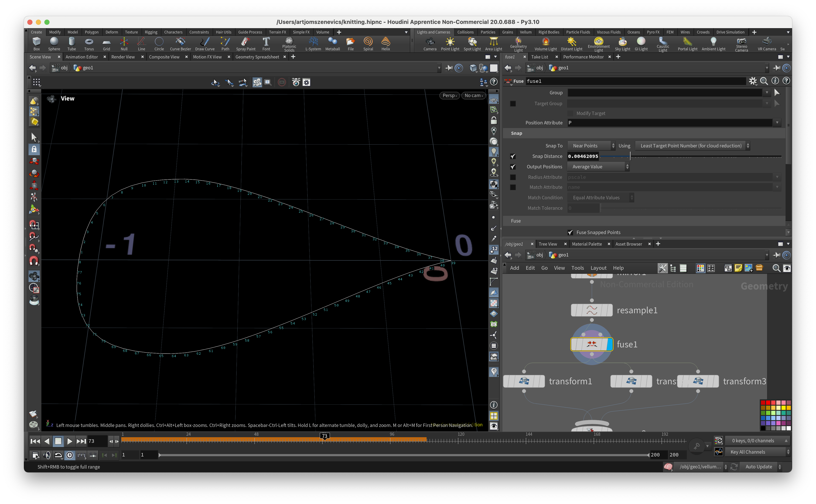Open the Persp viewport menu
Viewport: 816px width, 504px height.
click(x=449, y=96)
